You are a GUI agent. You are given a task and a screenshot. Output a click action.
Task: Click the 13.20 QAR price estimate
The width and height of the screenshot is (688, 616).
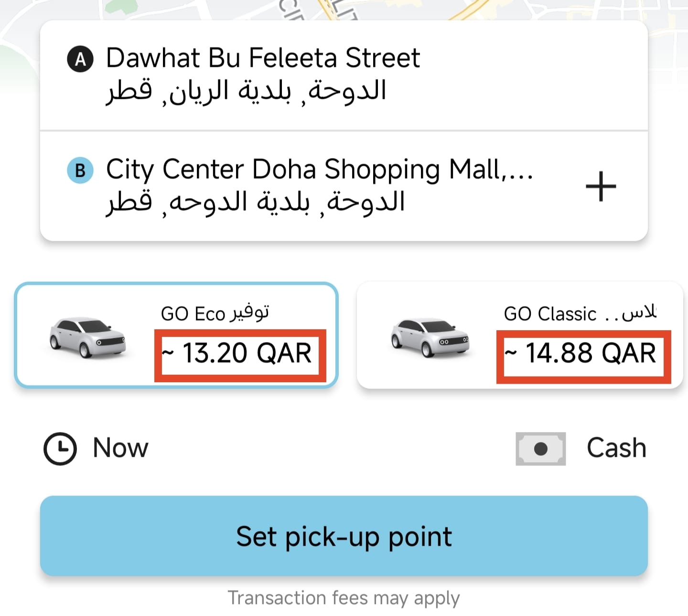coord(240,355)
